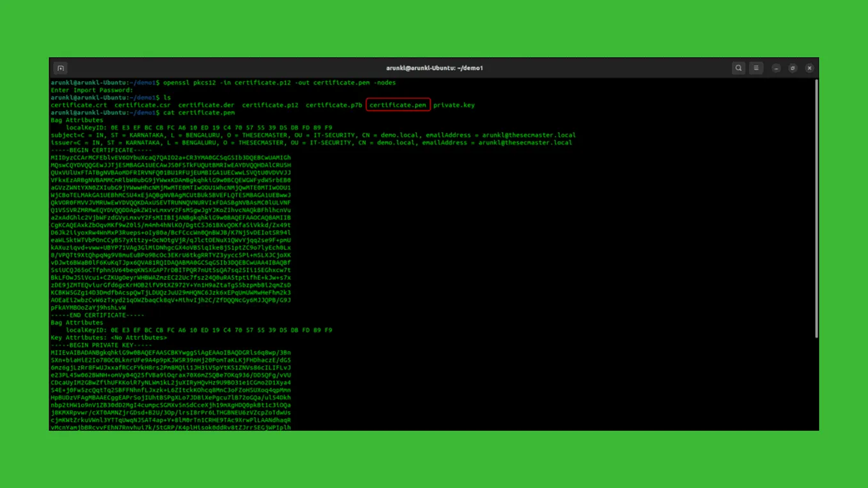Select the highlighted certificate.pem filename
Viewport: 868px width, 488px height.
(397, 105)
